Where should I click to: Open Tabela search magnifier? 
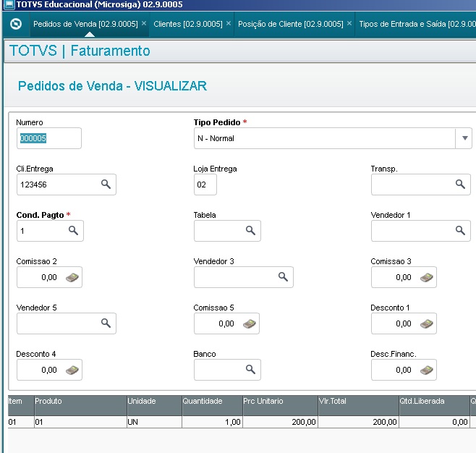250,230
